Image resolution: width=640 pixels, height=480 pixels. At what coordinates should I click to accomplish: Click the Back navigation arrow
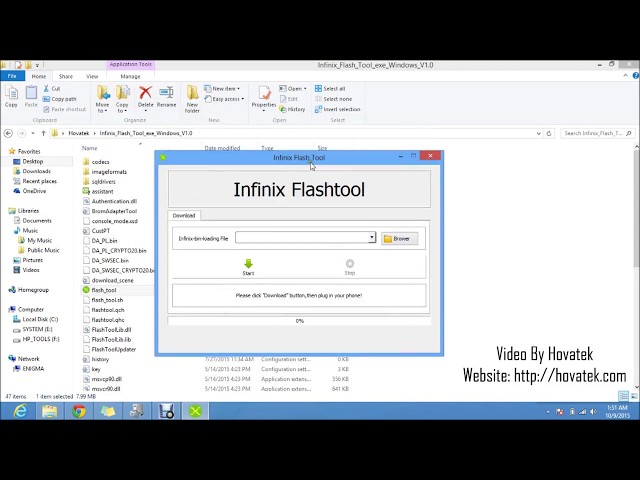click(x=8, y=133)
